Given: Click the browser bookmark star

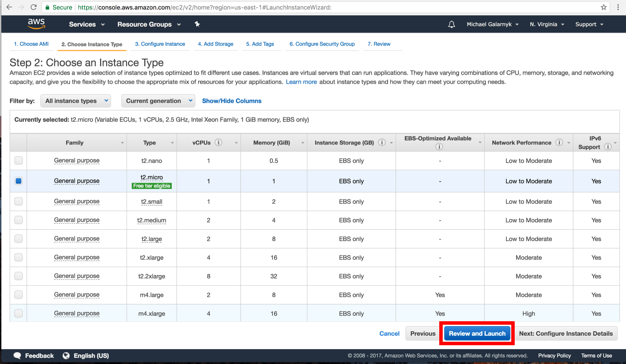Looking at the screenshot, I should point(603,7).
